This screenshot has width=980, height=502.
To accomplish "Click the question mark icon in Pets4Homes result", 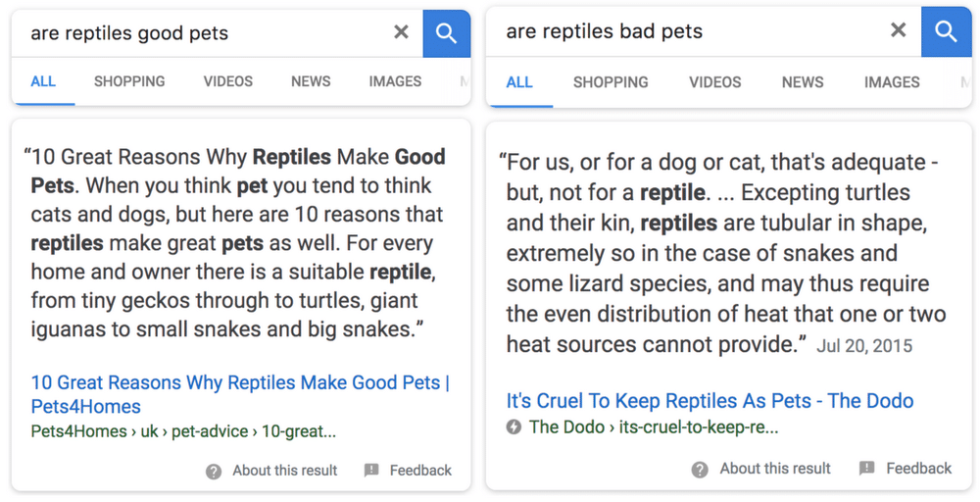I will pyautogui.click(x=214, y=472).
